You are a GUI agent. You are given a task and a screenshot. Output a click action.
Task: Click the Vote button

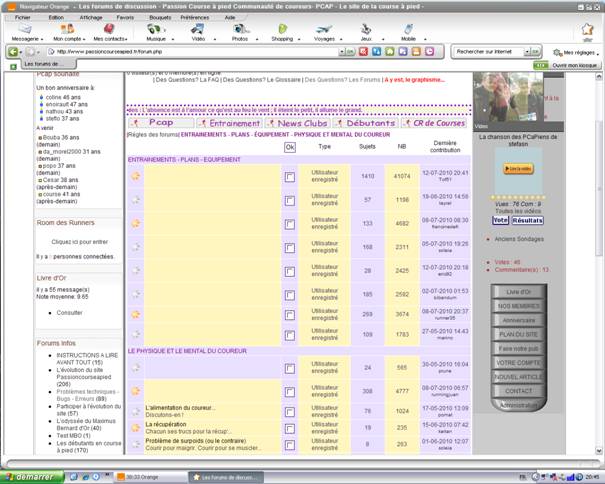[x=500, y=220]
